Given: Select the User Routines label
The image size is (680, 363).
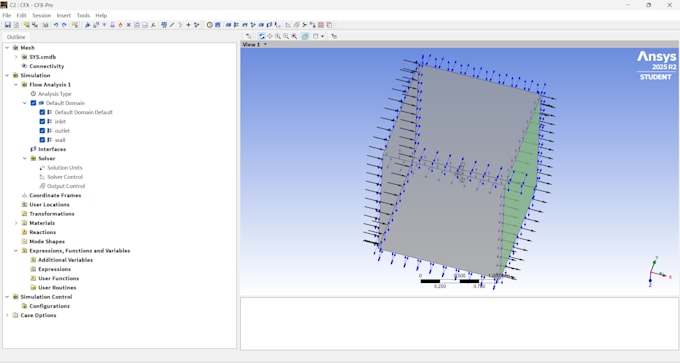Looking at the screenshot, I should pos(57,288).
